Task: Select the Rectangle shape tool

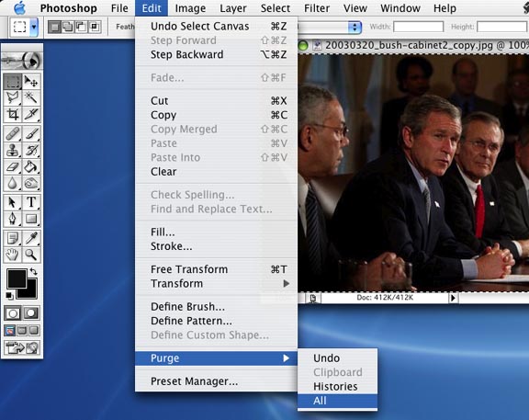Action: [x=31, y=219]
